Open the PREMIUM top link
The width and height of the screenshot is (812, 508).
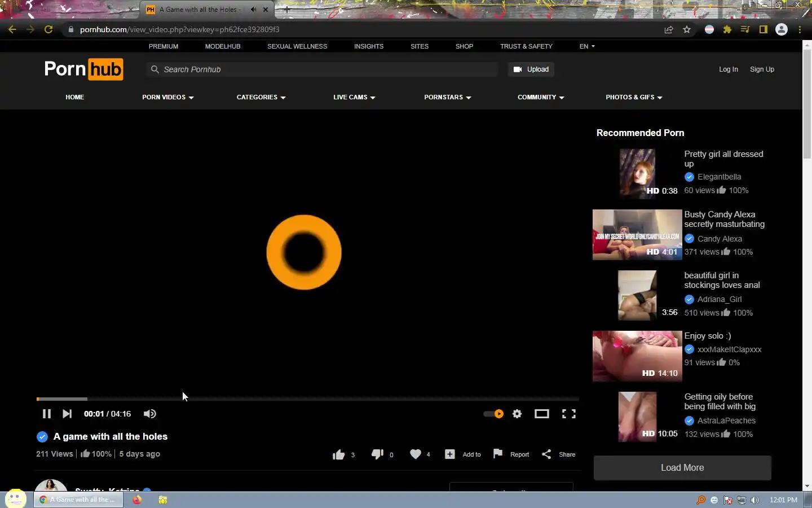tap(164, 46)
